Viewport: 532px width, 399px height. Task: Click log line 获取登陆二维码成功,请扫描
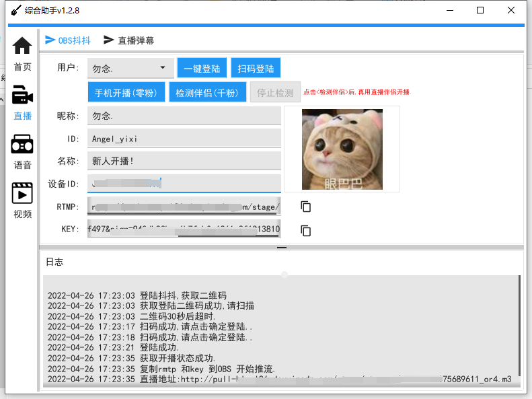pyautogui.click(x=151, y=305)
